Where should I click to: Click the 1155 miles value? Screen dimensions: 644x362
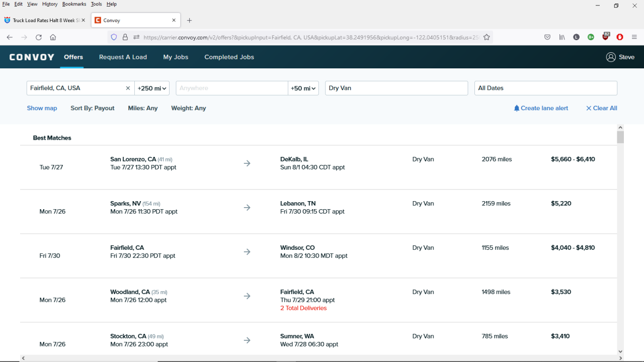click(495, 248)
